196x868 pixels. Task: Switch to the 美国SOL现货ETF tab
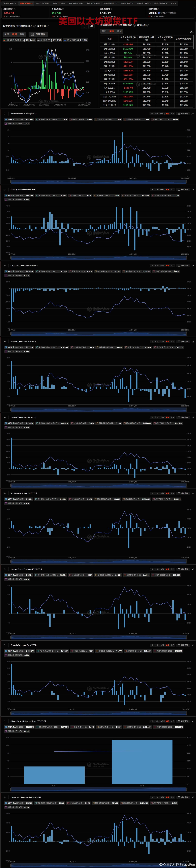pyautogui.click(x=59, y=3)
